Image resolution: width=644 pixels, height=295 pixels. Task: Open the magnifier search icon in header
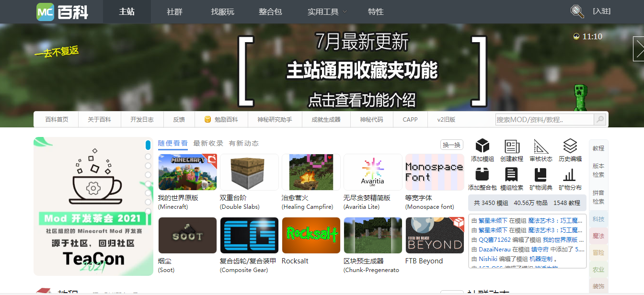tap(577, 11)
